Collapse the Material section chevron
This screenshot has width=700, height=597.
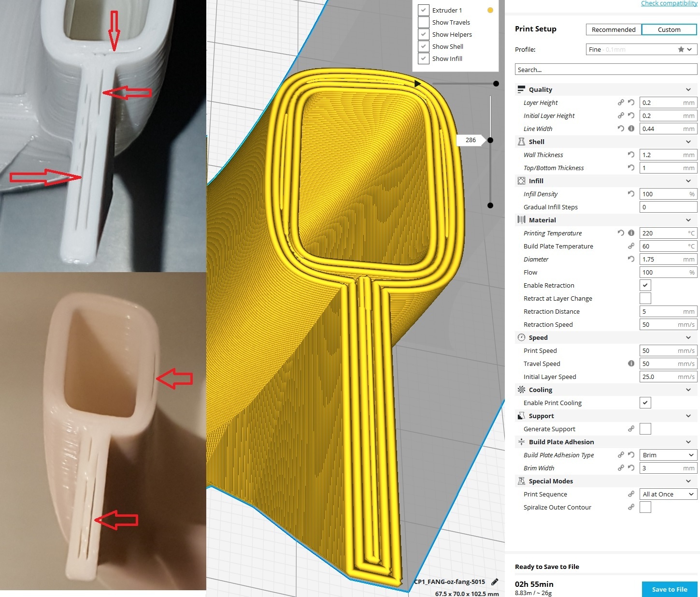(688, 220)
